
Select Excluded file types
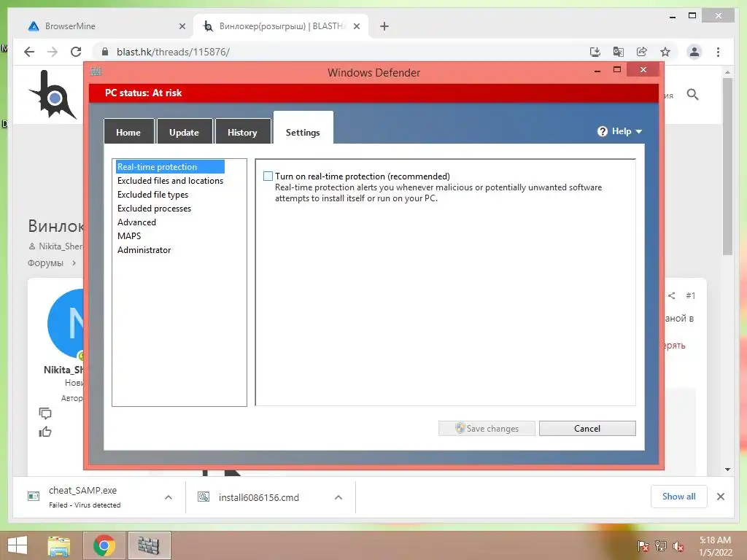click(x=152, y=194)
